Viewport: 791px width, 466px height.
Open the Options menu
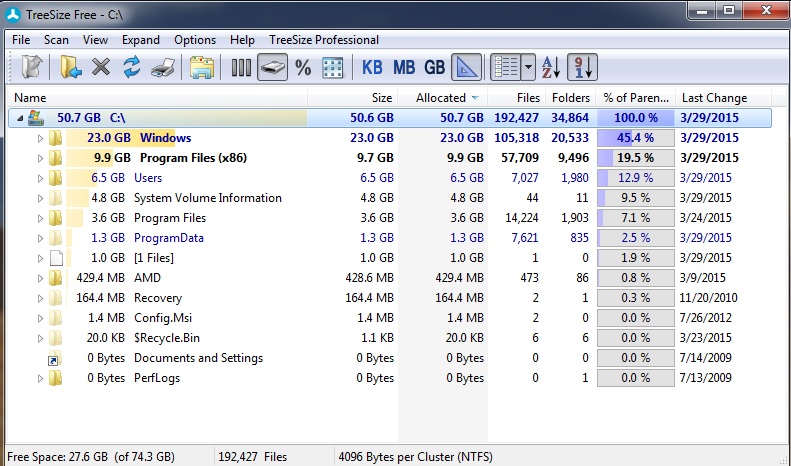(194, 40)
